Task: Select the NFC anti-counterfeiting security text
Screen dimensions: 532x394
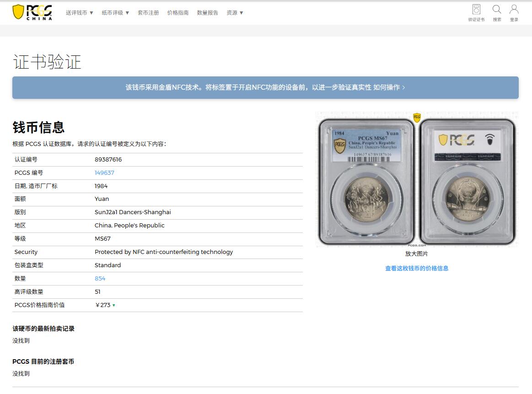Action: pyautogui.click(x=164, y=252)
